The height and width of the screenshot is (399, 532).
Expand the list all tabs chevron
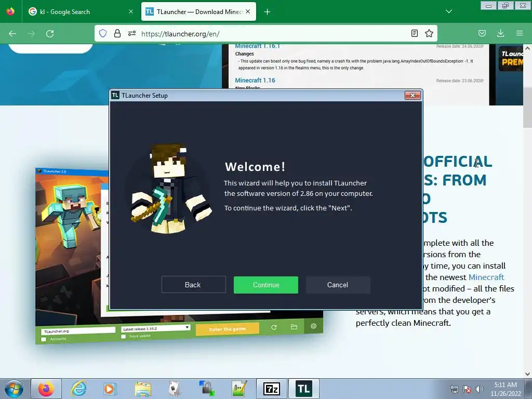[448, 11]
